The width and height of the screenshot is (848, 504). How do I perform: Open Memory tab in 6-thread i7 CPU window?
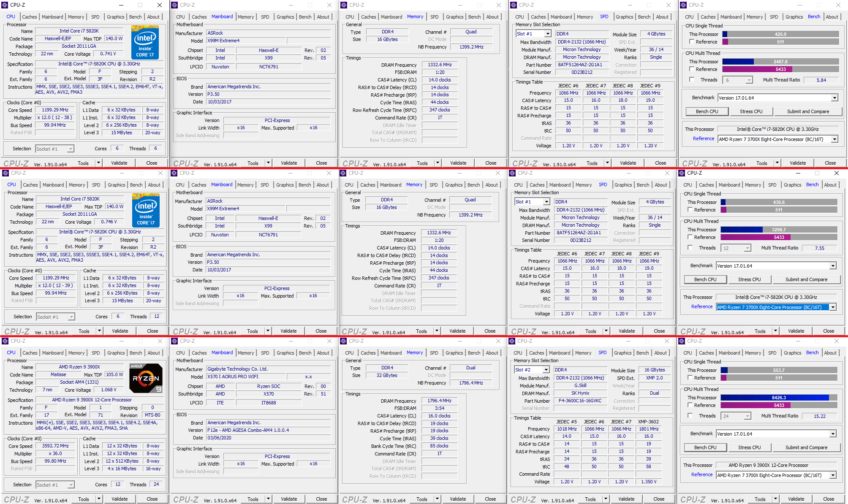pos(76,17)
